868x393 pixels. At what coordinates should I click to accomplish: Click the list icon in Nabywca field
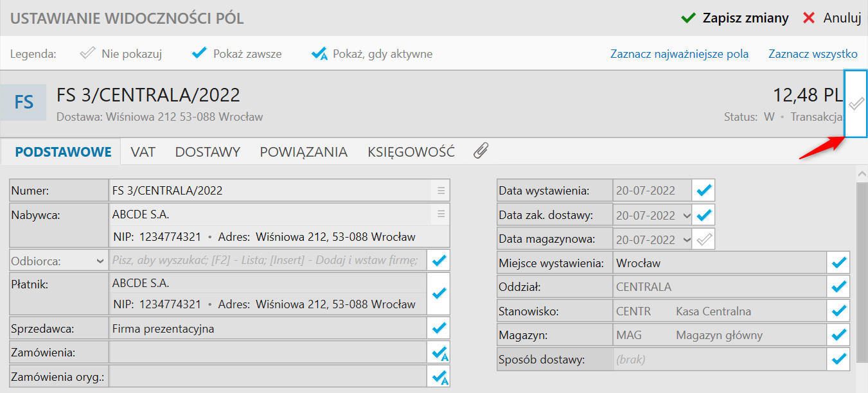click(441, 214)
